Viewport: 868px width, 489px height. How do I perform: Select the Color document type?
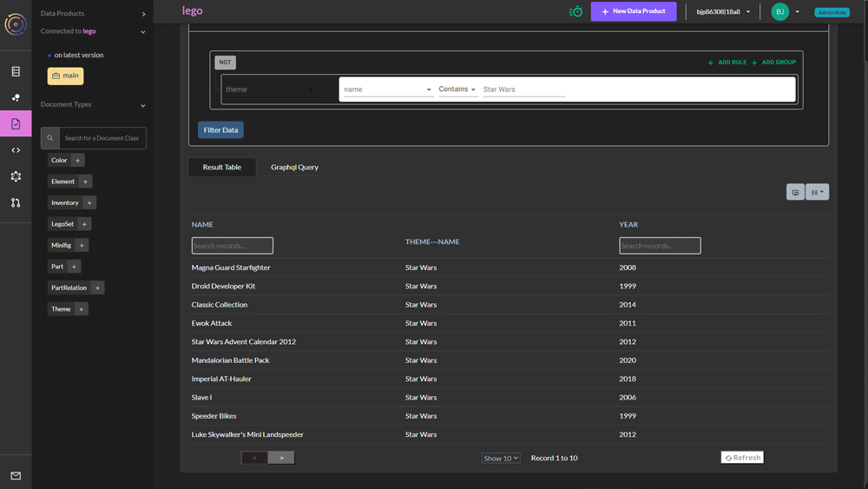[x=59, y=160]
